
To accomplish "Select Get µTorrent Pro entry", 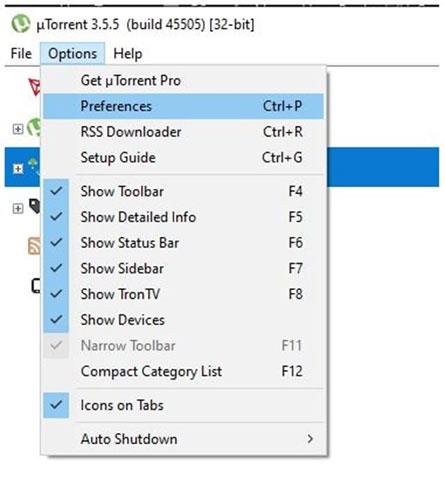I will [x=183, y=80].
